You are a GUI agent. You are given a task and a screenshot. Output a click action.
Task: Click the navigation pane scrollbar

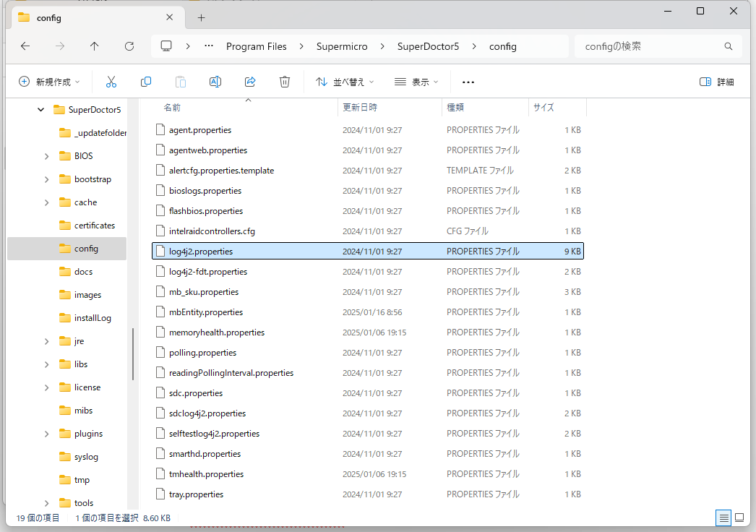tap(132, 353)
